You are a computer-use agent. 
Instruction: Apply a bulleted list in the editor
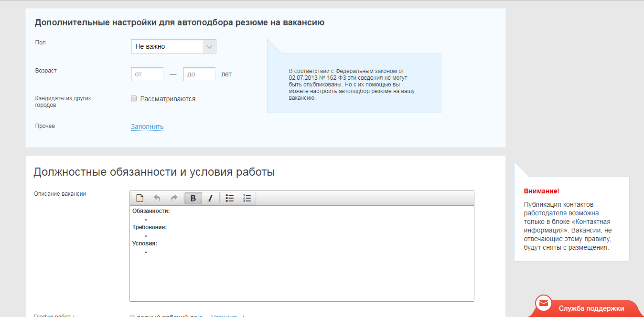point(229,198)
